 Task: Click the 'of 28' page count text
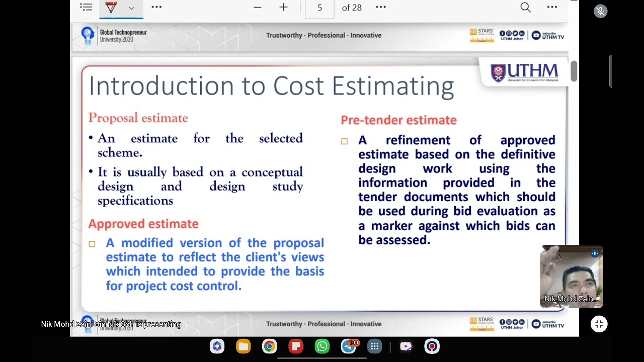click(352, 8)
